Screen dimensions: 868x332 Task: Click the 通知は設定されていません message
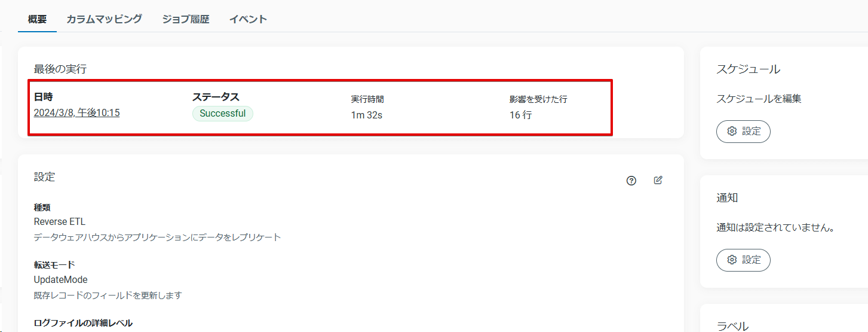(775, 227)
